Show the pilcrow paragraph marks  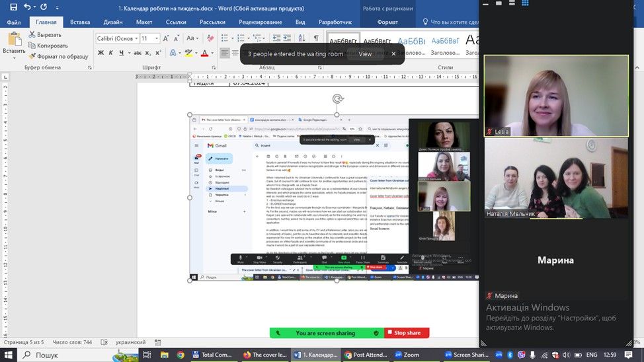(316, 38)
